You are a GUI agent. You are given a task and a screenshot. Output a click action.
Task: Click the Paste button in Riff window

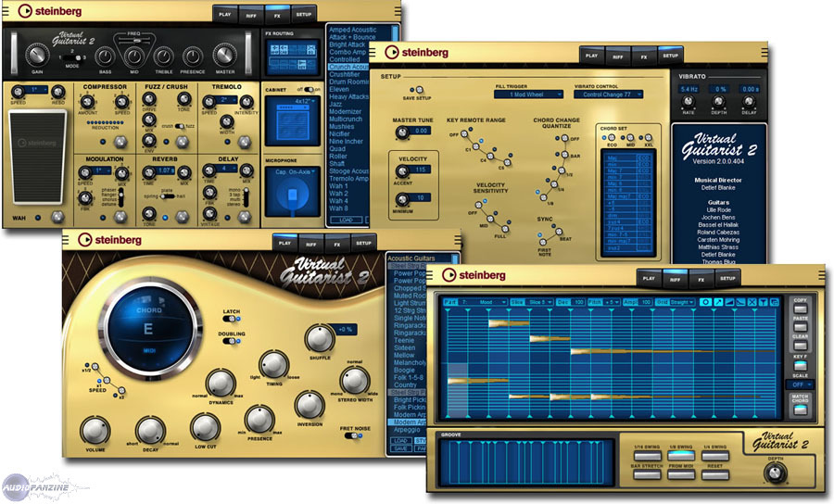point(800,327)
